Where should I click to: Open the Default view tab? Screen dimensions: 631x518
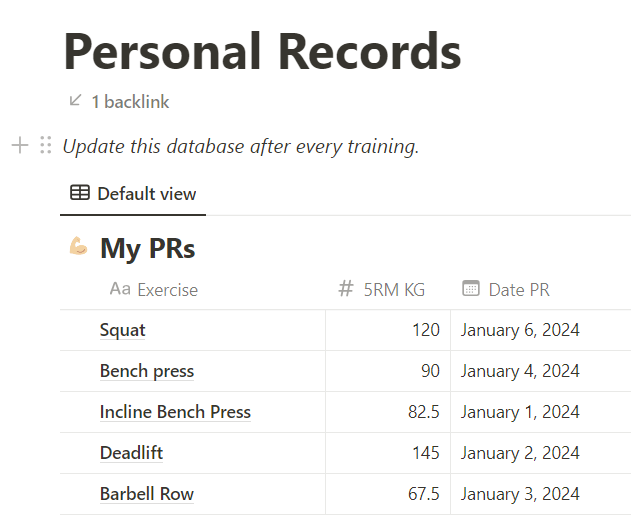click(x=133, y=194)
